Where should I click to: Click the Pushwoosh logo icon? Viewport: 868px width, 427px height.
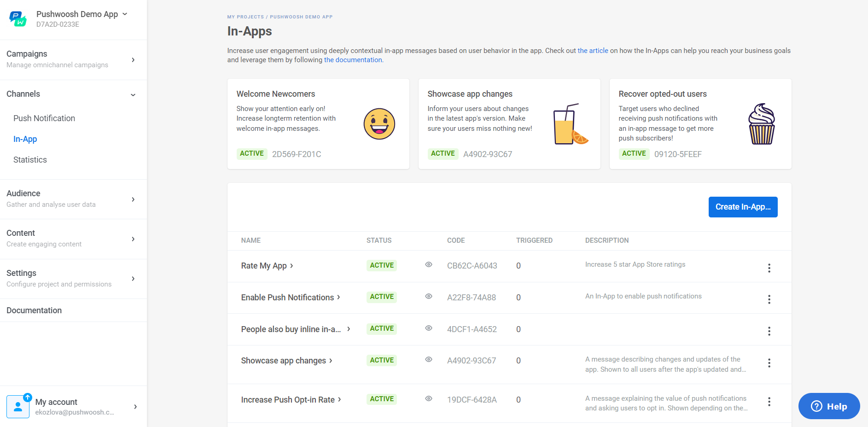coord(18,19)
